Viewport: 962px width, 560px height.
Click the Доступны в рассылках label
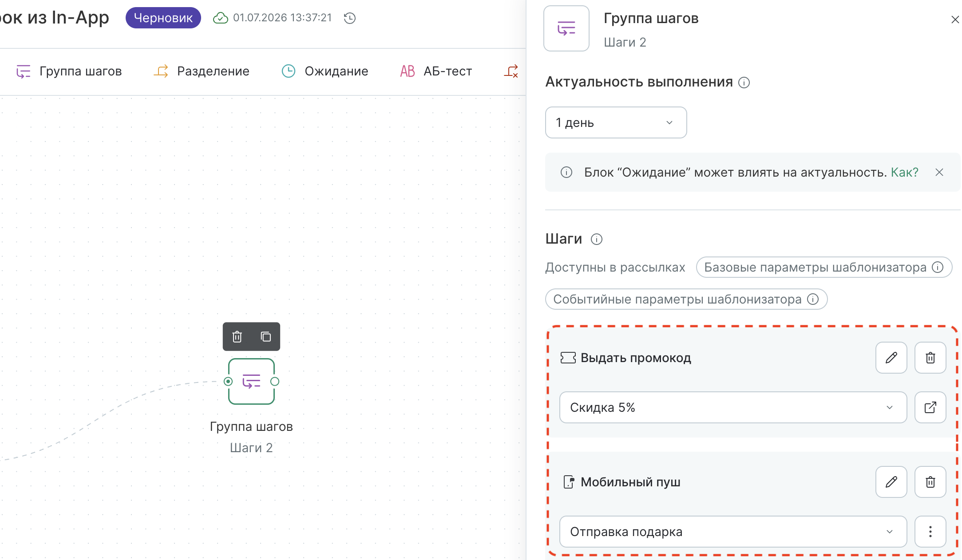[x=615, y=267]
